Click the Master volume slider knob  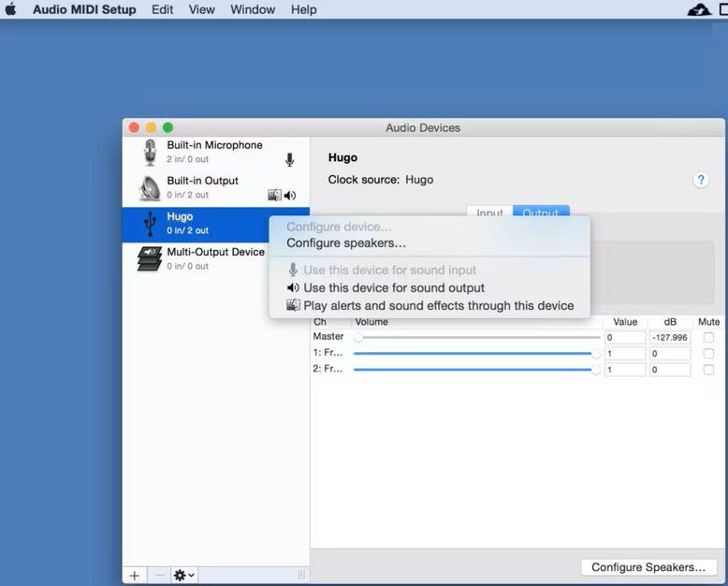(x=358, y=337)
